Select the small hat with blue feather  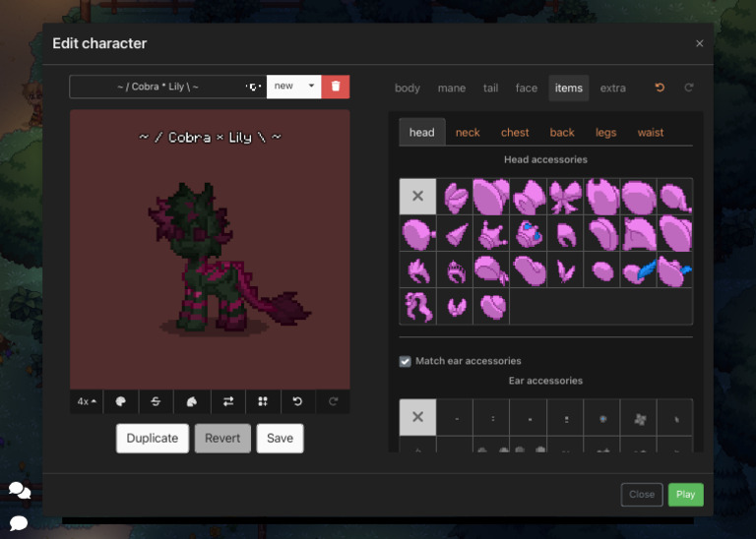pos(638,270)
